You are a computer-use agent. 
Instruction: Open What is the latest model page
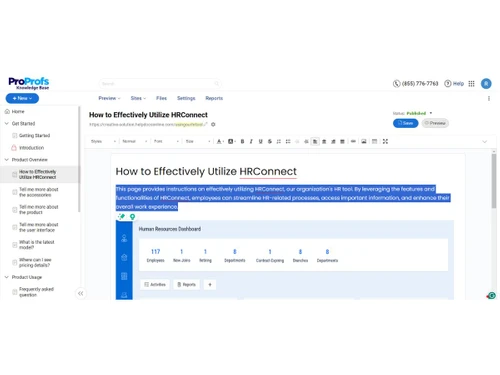pyautogui.click(x=36, y=245)
